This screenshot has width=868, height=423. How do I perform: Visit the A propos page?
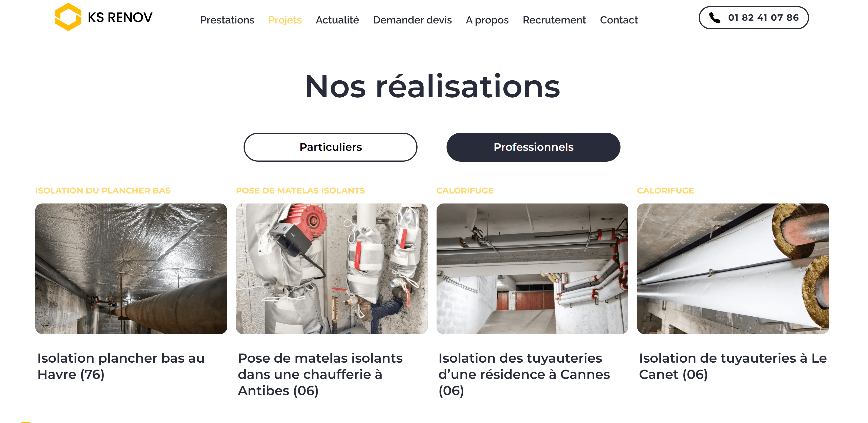pyautogui.click(x=487, y=20)
